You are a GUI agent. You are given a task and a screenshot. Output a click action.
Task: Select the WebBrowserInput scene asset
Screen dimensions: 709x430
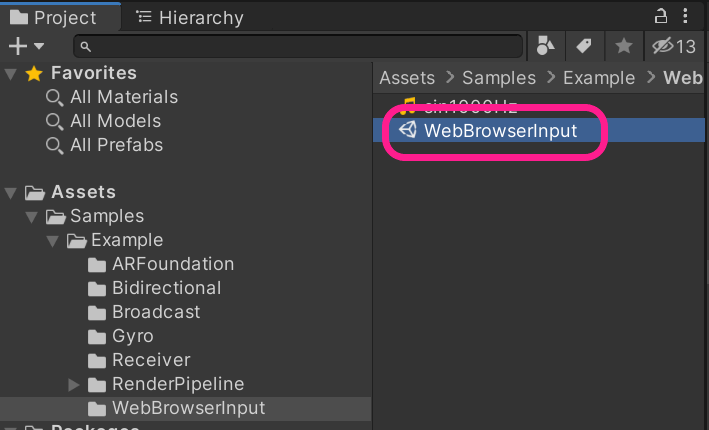(499, 131)
